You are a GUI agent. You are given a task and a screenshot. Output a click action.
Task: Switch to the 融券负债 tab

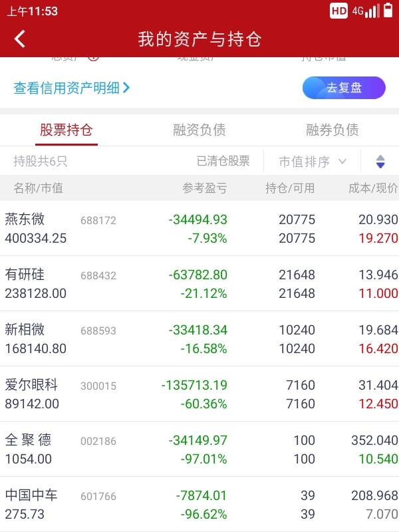[332, 130]
